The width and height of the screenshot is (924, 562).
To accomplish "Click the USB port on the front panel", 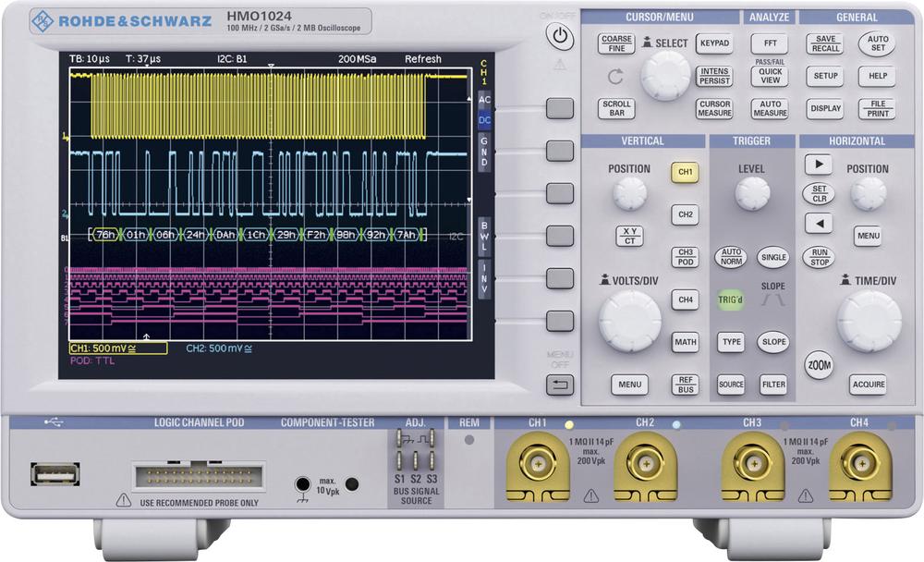I will [55, 474].
